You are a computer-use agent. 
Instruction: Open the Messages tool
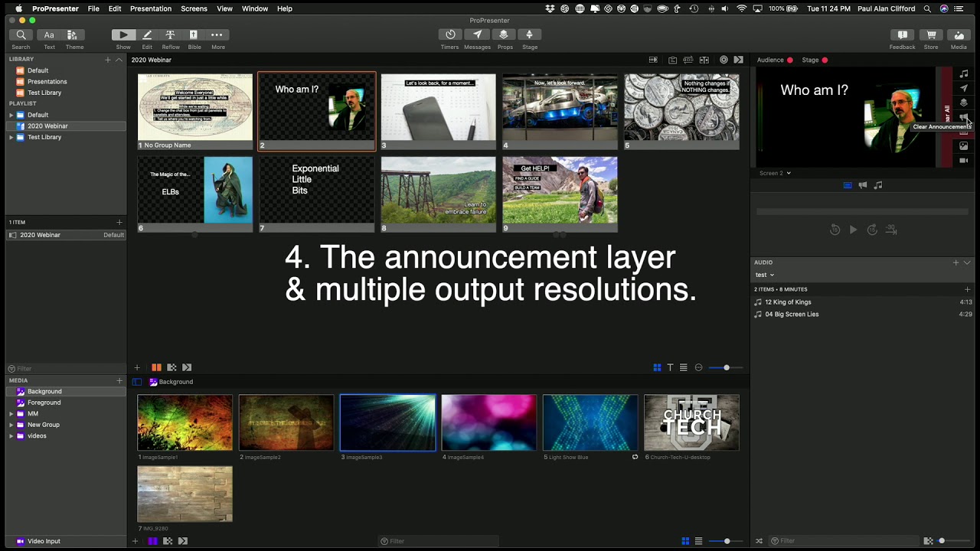pos(477,35)
